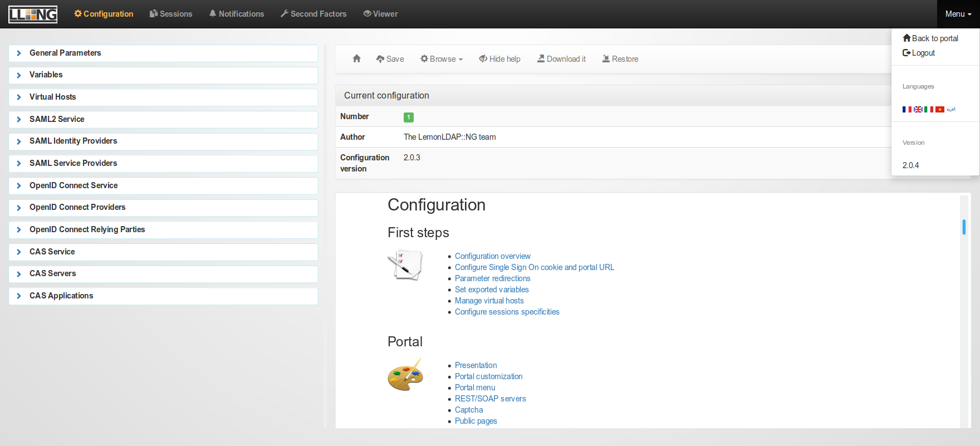The width and height of the screenshot is (980, 446).
Task: Switch language to English flag
Action: pyautogui.click(x=918, y=109)
